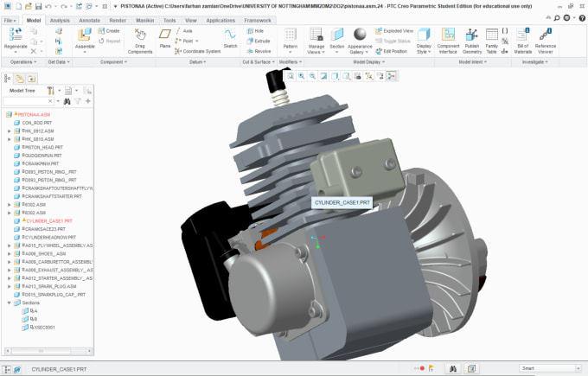Click the Section tool icon
The image size is (588, 376).
pyautogui.click(x=336, y=35)
